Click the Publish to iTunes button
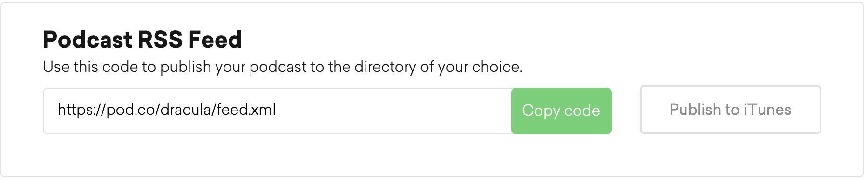 click(730, 110)
